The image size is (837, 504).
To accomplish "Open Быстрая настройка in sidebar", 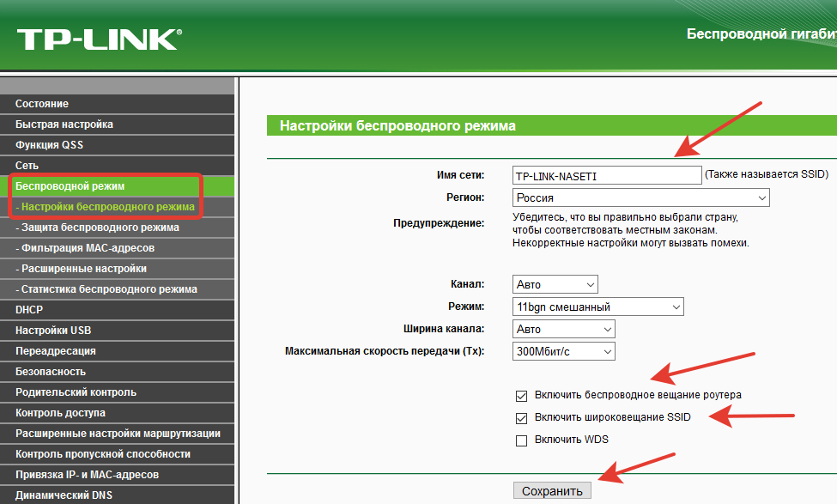I will coord(117,124).
